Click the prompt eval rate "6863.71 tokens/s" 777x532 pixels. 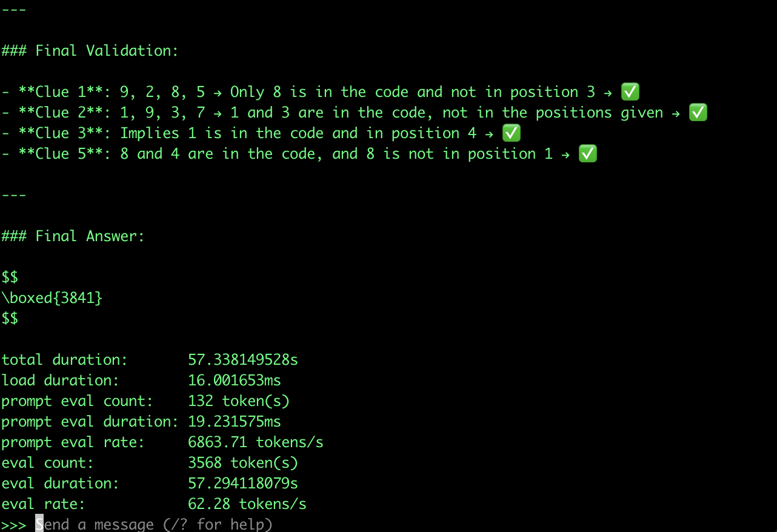coord(255,442)
